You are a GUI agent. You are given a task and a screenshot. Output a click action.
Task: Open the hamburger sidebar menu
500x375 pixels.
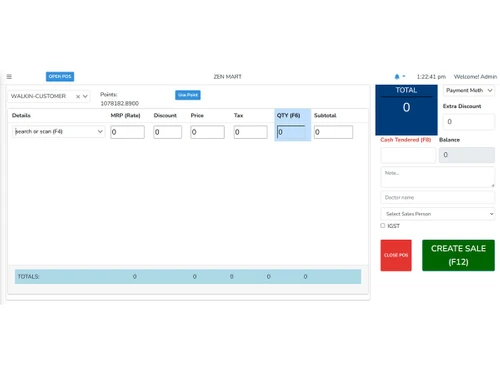coord(9,77)
